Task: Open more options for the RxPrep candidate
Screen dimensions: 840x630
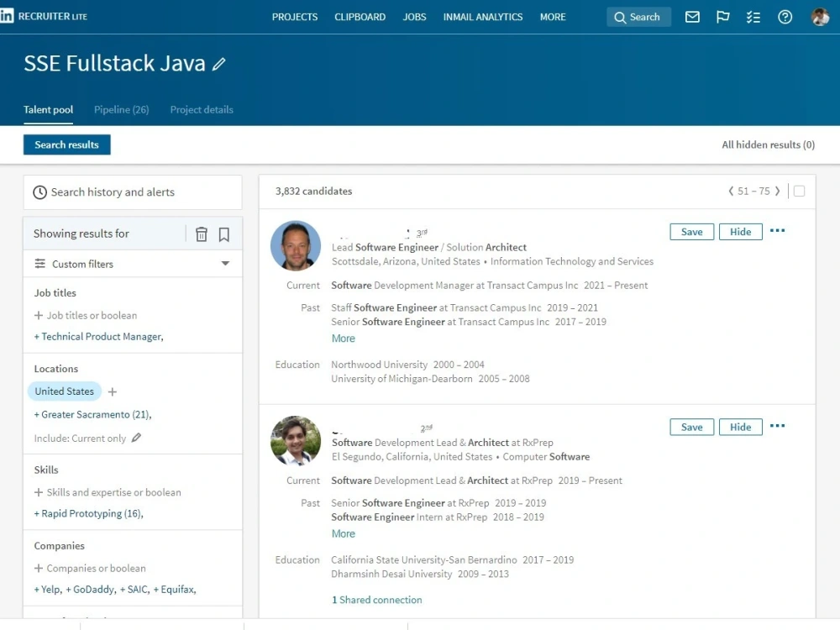Action: click(777, 426)
